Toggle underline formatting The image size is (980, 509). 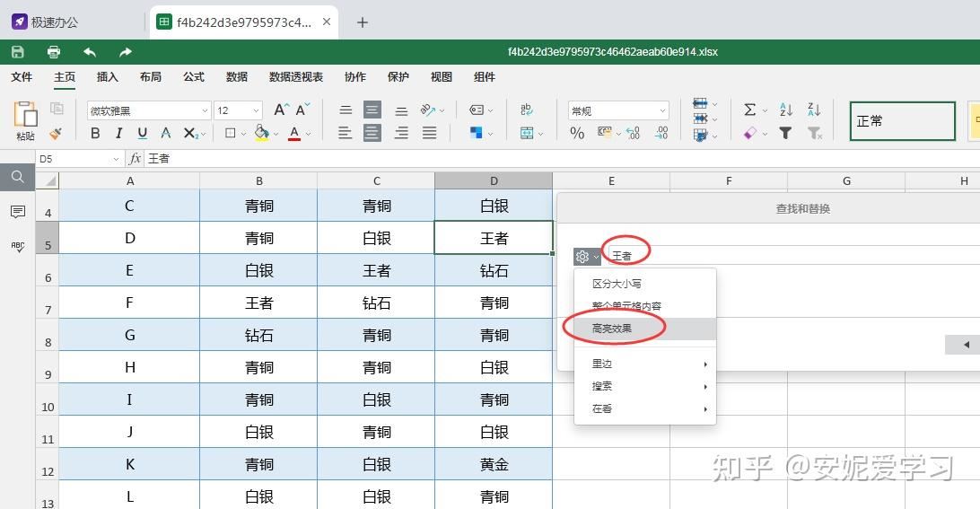tap(143, 133)
